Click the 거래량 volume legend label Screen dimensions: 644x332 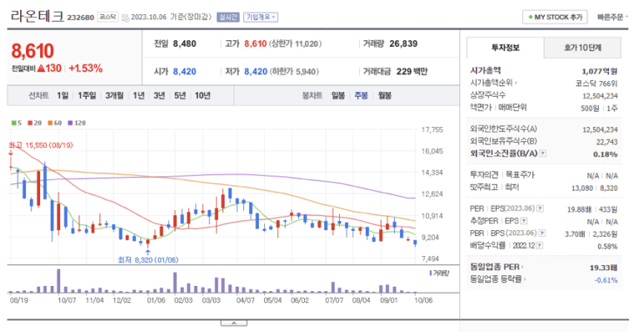click(x=439, y=273)
